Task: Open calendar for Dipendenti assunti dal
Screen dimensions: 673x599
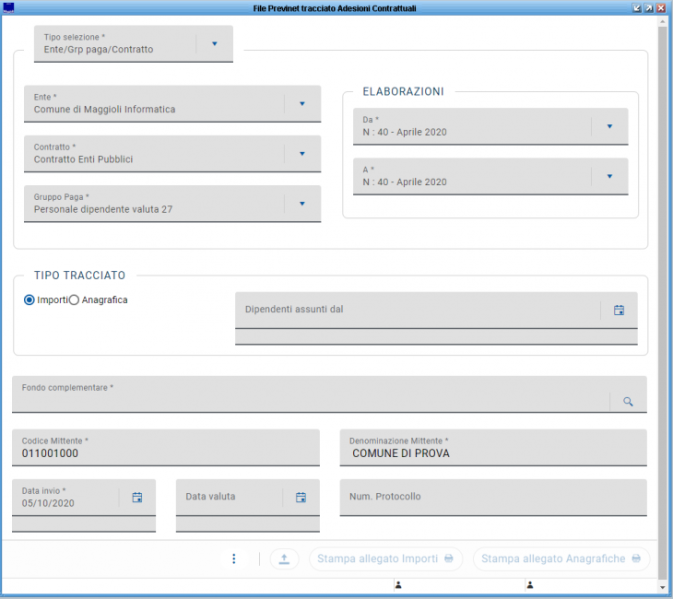Action: pyautogui.click(x=618, y=310)
